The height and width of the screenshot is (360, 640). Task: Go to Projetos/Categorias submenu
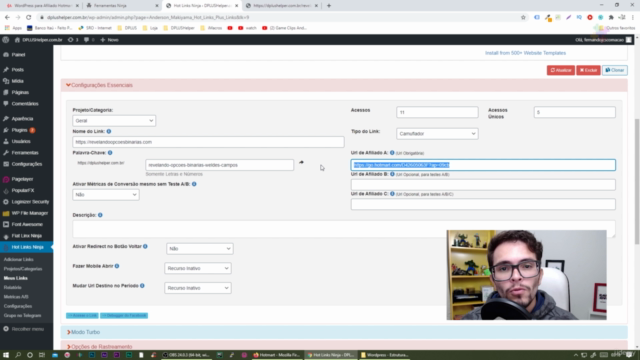(x=23, y=269)
